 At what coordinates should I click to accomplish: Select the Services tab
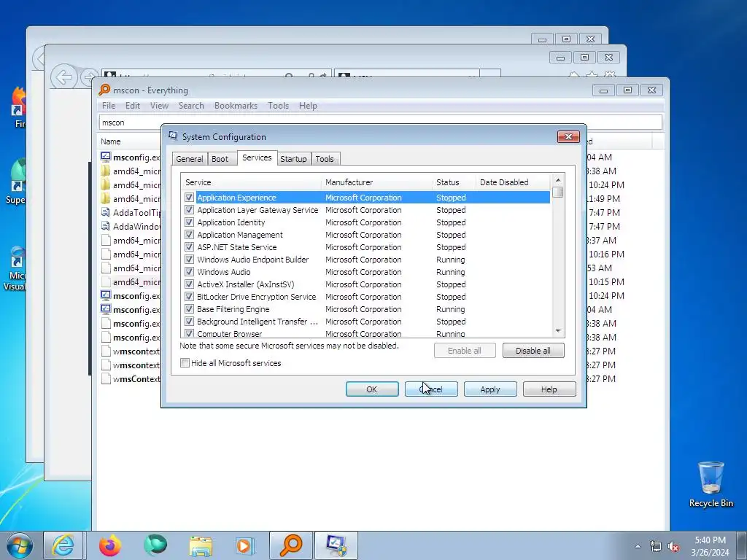[257, 157]
